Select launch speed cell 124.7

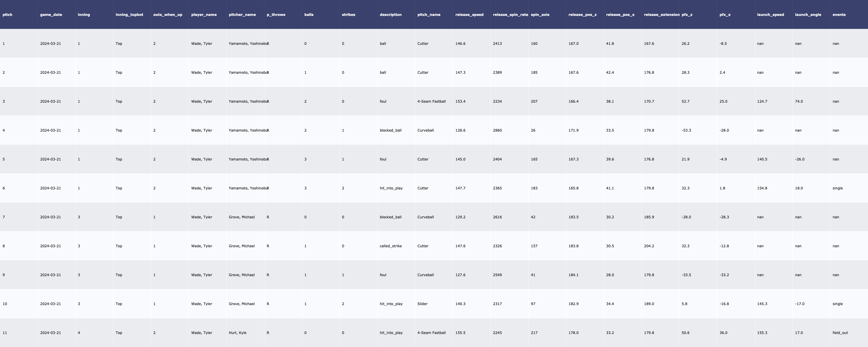(762, 101)
